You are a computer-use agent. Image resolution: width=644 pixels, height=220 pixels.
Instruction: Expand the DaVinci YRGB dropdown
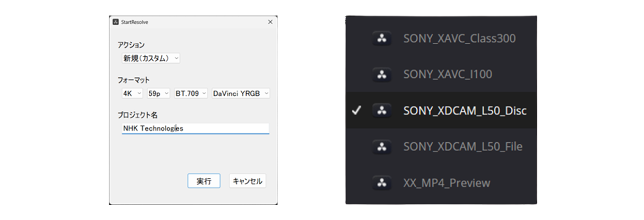(x=241, y=93)
